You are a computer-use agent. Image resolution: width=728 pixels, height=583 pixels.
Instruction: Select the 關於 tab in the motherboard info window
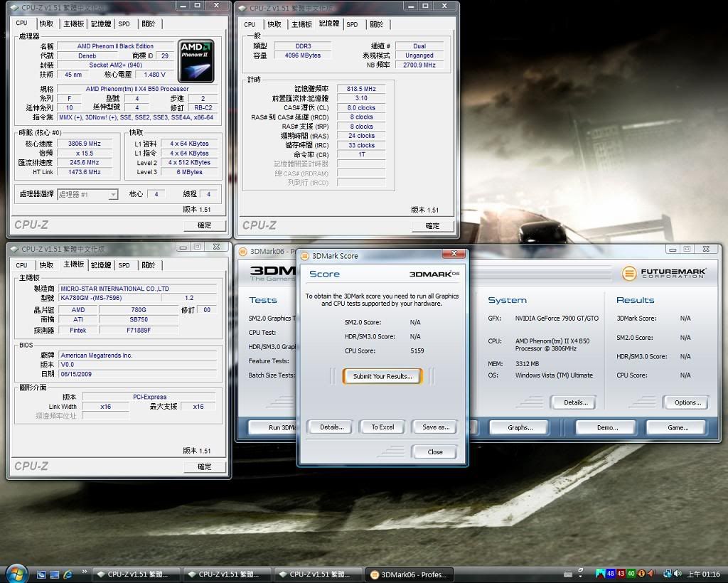pos(148,265)
